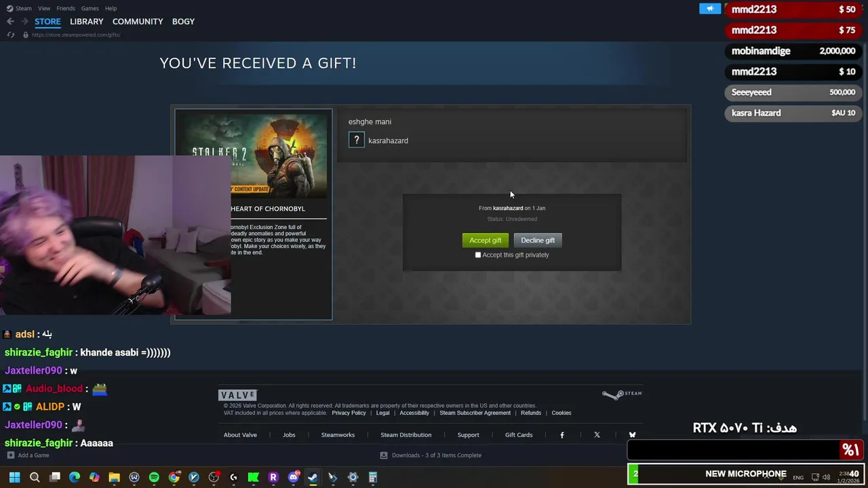Click the Steam logo in the footer

[622, 394]
